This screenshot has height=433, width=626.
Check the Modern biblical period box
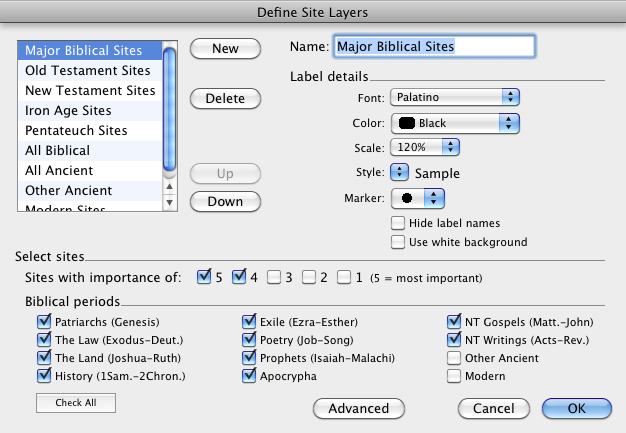pos(455,376)
